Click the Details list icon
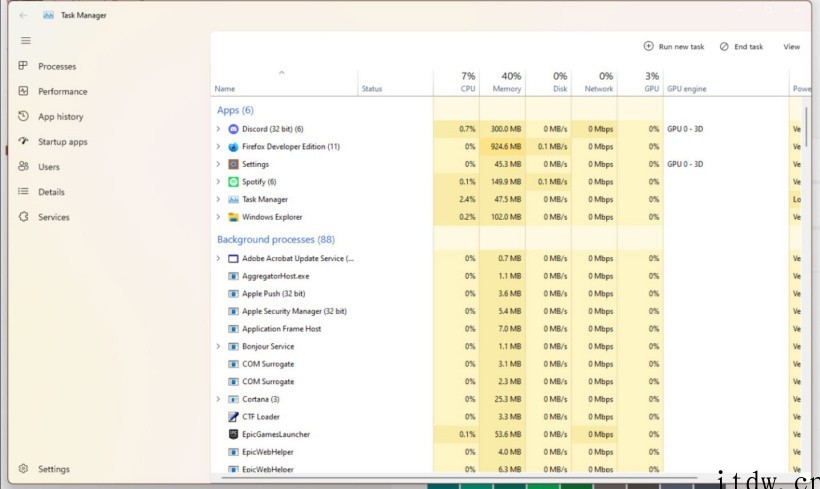Viewport: 820px width, 489px height. click(x=23, y=191)
